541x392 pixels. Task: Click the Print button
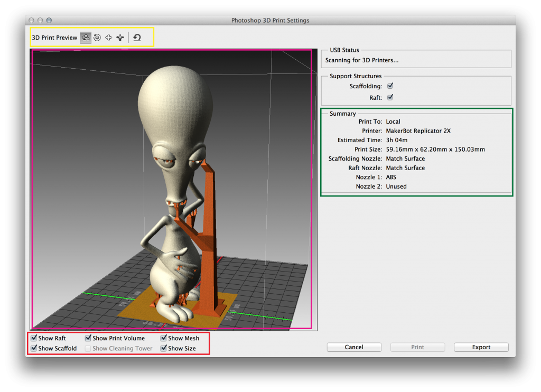click(417, 347)
